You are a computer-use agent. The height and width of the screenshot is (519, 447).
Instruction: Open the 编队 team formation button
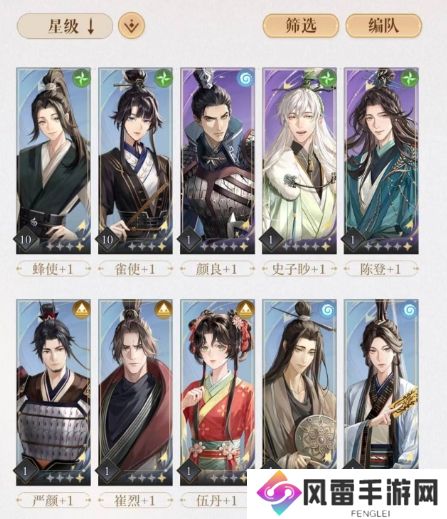(384, 26)
